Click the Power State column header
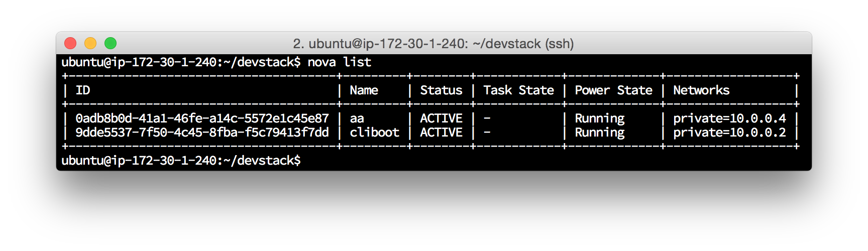This screenshot has height=251, width=868. click(613, 90)
